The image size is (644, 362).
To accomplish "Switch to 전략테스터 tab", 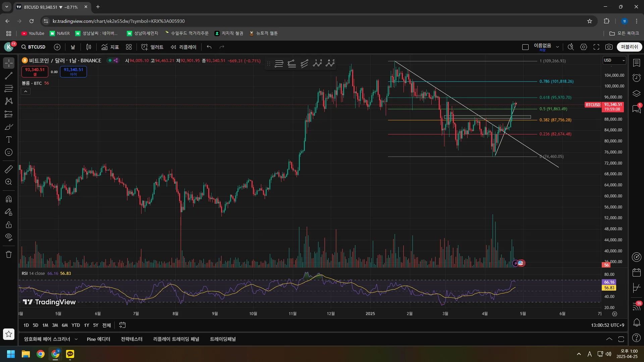I will point(131,339).
